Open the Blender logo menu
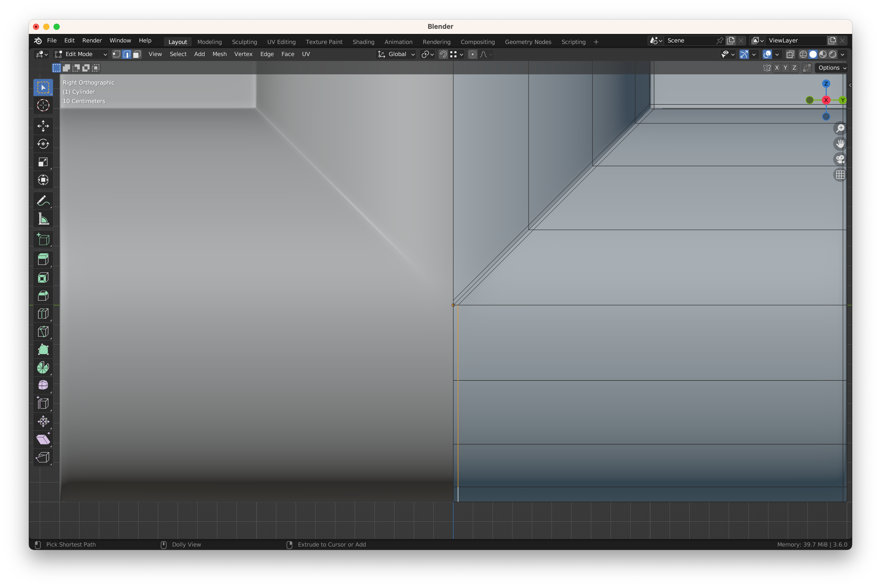Viewport: 881px width, 588px height. pyautogui.click(x=38, y=40)
